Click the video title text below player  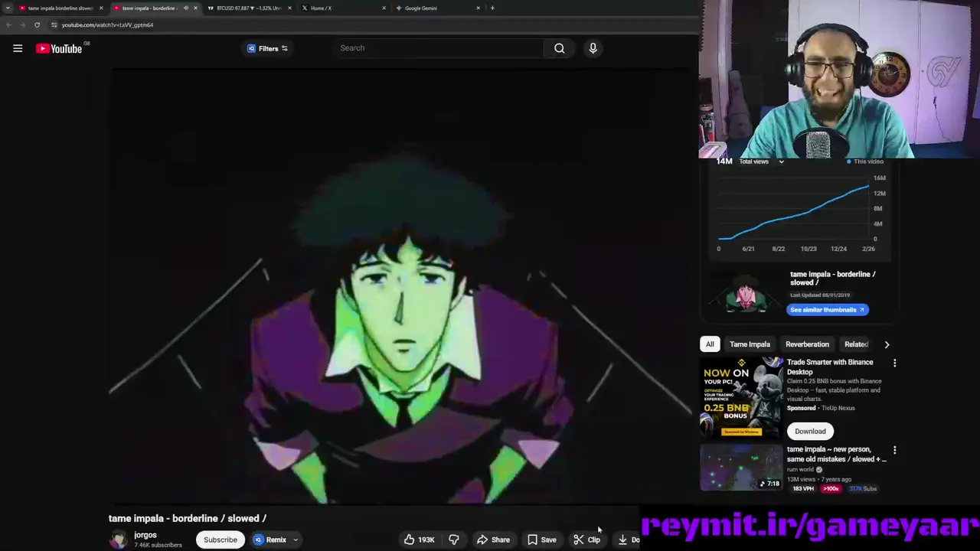coord(188,518)
